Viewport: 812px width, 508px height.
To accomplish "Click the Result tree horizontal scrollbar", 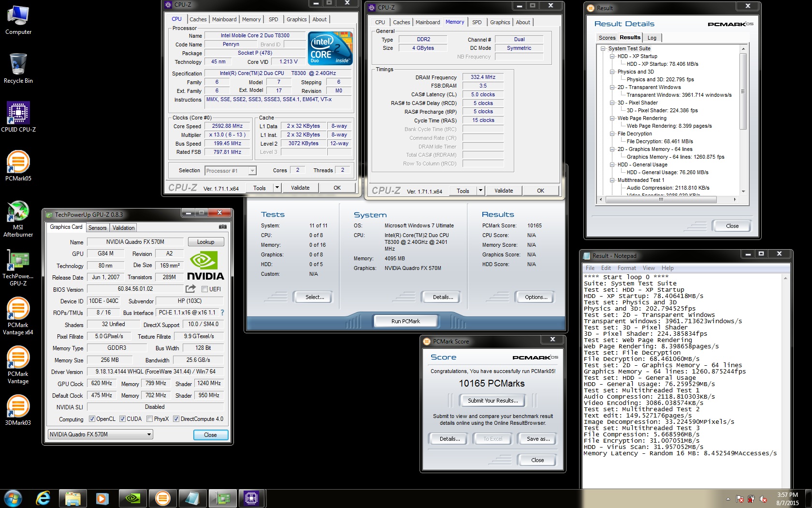I will point(667,199).
